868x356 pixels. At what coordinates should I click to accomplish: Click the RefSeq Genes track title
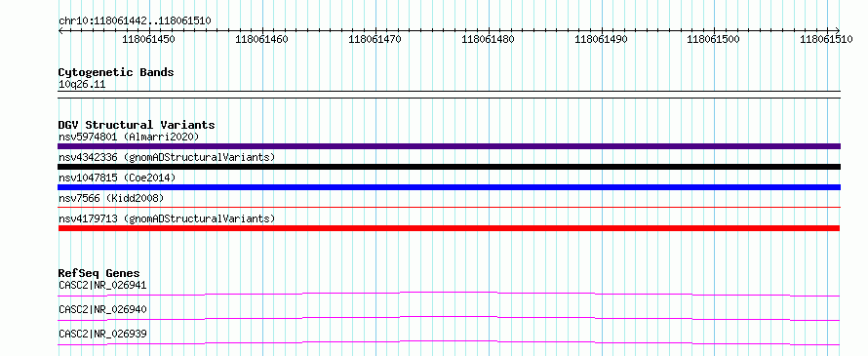pos(99,273)
